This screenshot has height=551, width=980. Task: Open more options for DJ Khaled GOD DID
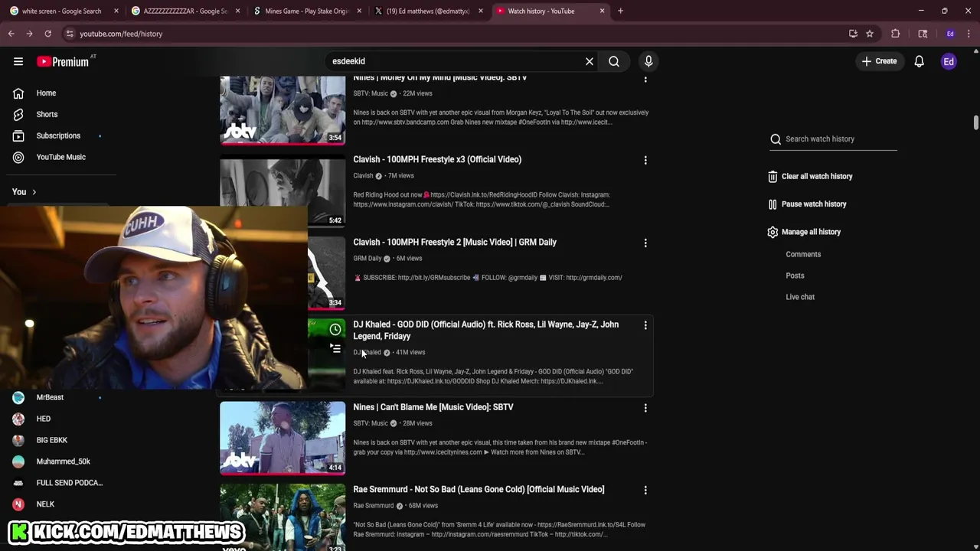(x=645, y=325)
